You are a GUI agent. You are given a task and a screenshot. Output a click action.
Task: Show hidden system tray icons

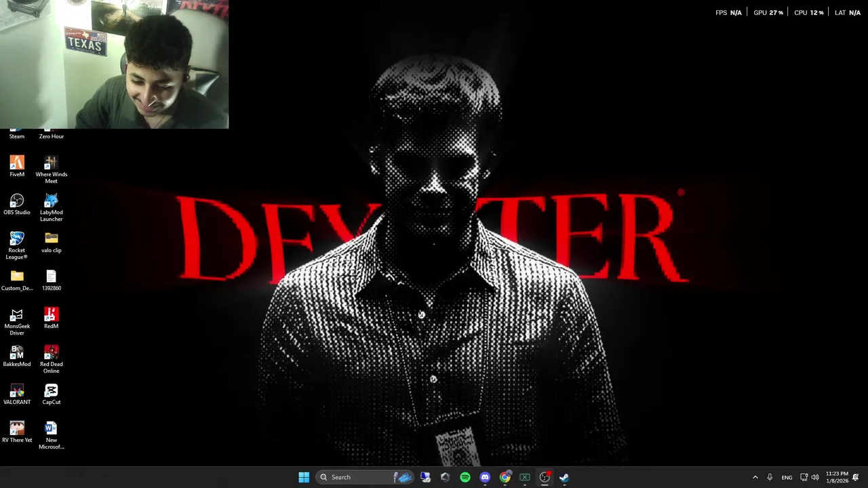[x=755, y=477]
